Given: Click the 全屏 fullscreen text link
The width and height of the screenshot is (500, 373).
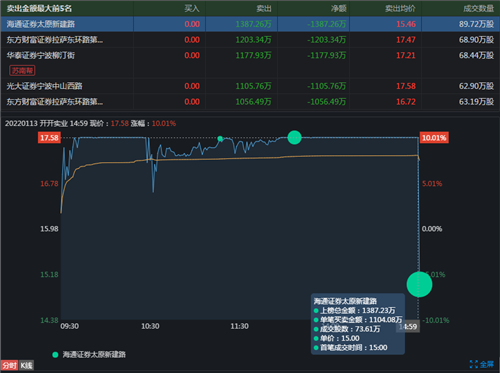Looking at the screenshot, I should (x=487, y=364).
